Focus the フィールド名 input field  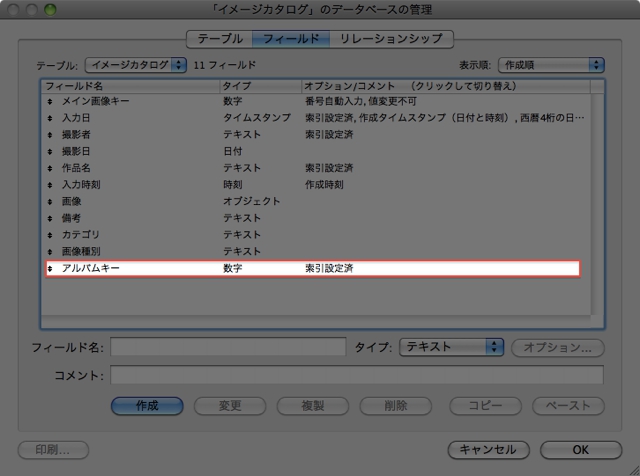pyautogui.click(x=228, y=347)
